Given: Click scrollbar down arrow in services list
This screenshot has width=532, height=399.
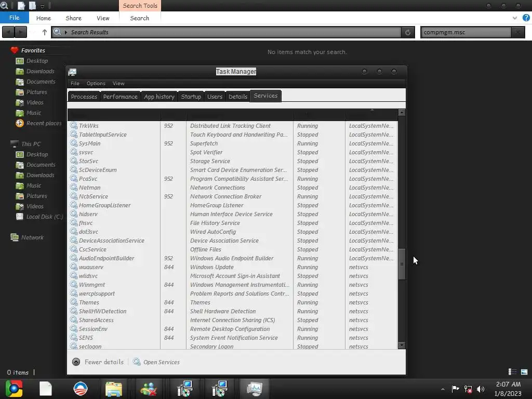Looking at the screenshot, I should (402, 345).
